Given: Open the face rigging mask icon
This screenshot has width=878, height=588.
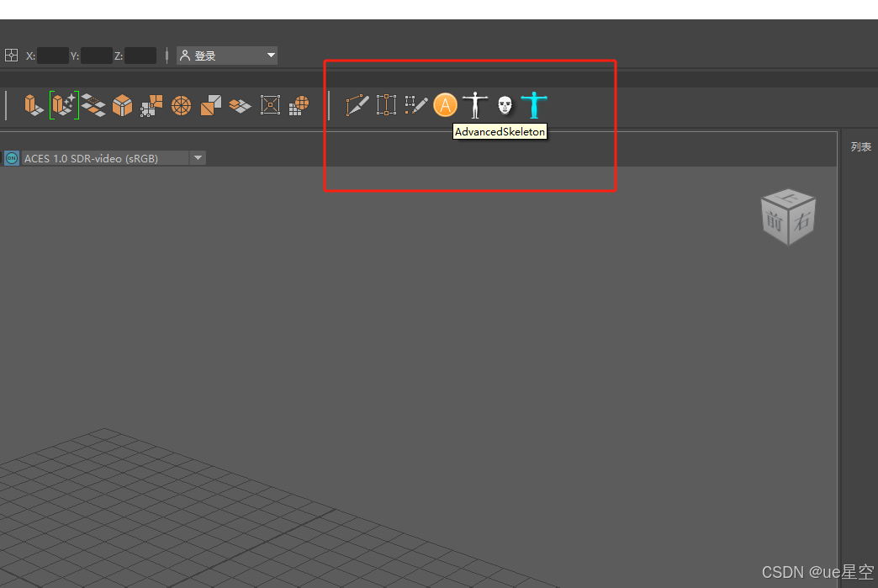Looking at the screenshot, I should tap(504, 104).
